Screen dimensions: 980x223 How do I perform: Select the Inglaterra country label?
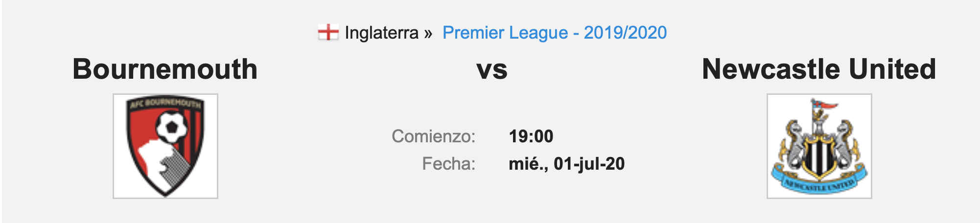tap(382, 33)
